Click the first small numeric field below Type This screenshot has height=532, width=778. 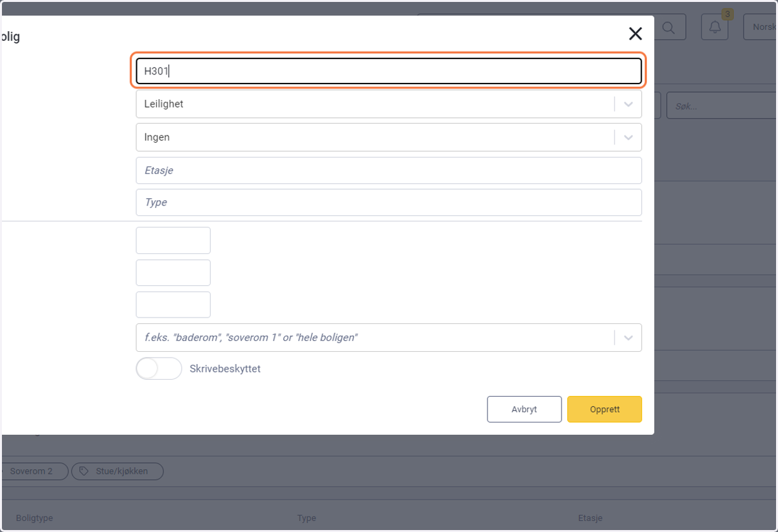click(x=173, y=240)
